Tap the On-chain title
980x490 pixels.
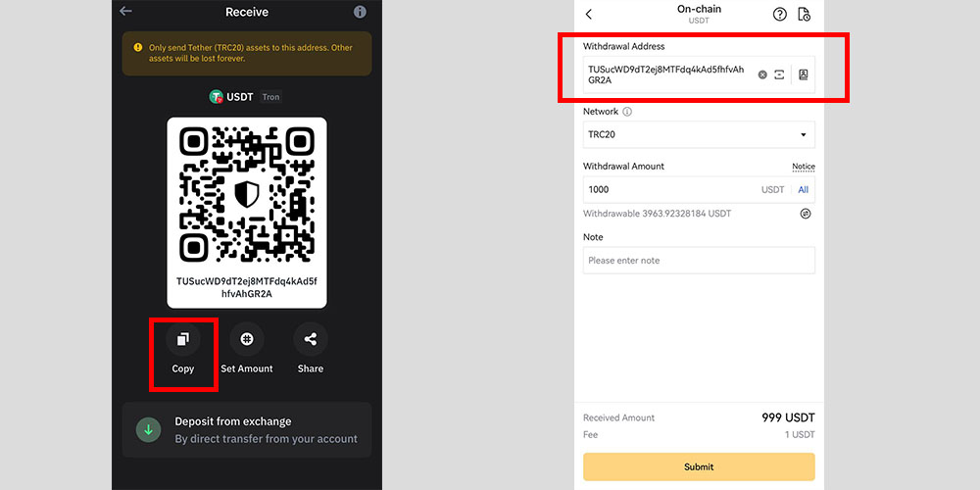699,9
